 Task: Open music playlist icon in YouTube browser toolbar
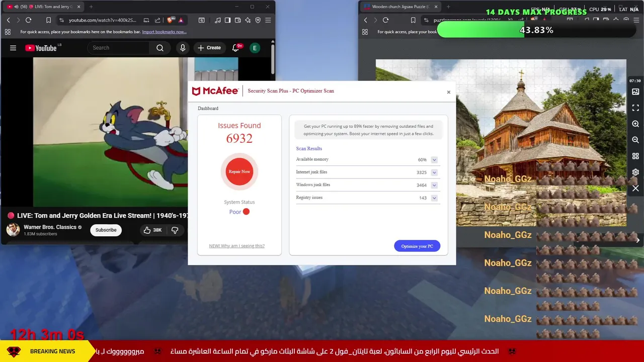pos(217,20)
